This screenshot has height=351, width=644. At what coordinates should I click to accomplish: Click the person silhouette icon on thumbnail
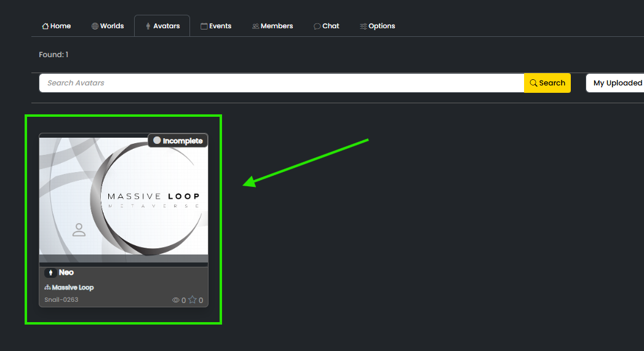pos(79,230)
